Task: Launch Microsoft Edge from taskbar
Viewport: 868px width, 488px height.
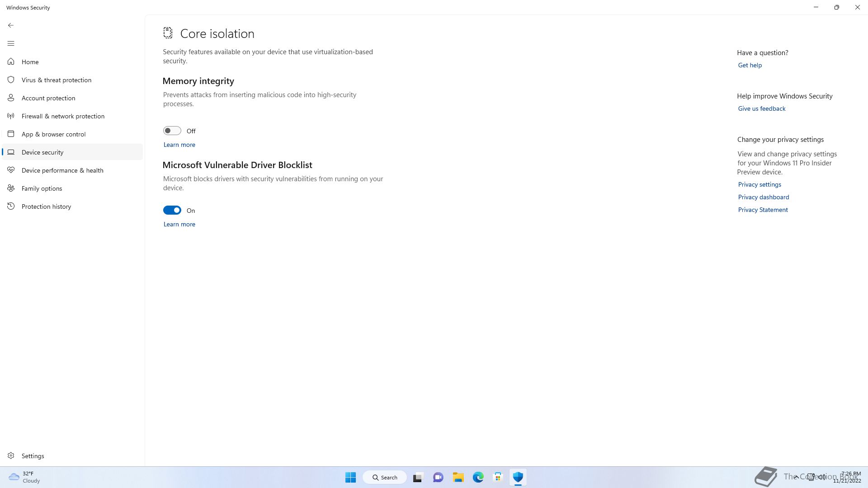Action: pyautogui.click(x=478, y=477)
